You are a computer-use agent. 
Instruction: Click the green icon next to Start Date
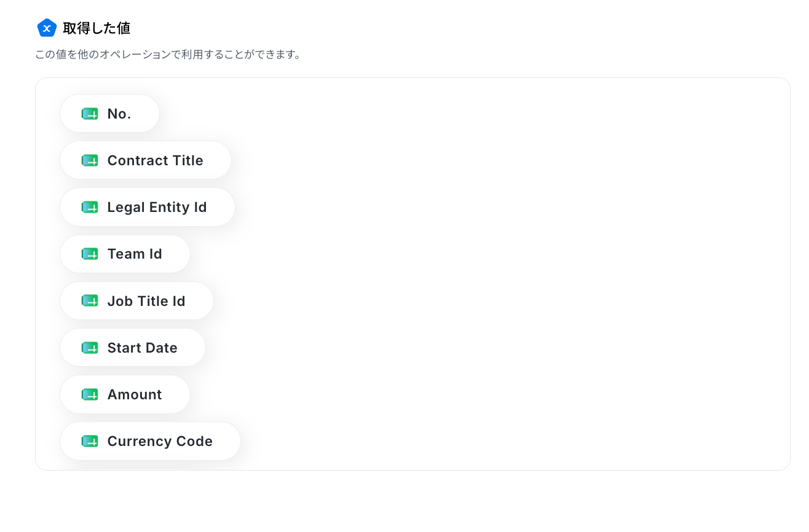[90, 348]
